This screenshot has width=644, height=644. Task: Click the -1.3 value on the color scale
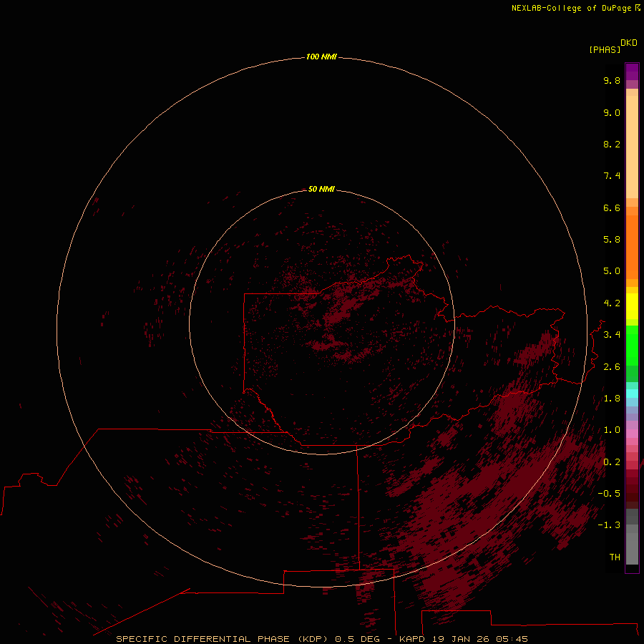[x=609, y=525]
